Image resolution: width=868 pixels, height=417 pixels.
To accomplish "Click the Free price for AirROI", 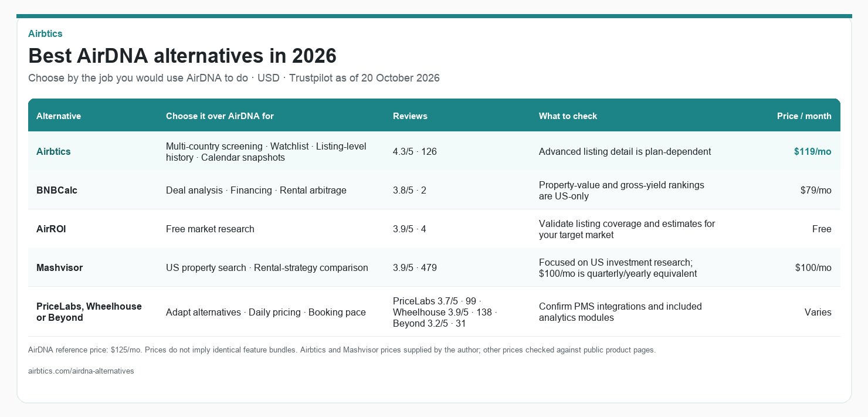I will [x=822, y=229].
